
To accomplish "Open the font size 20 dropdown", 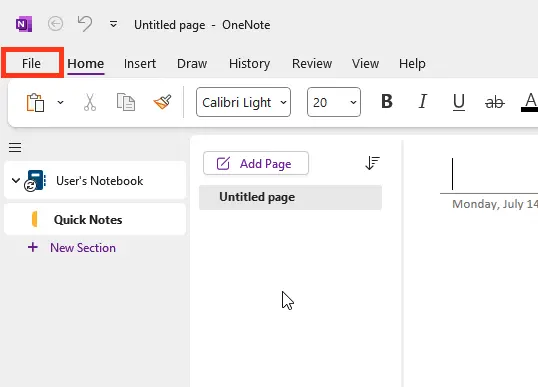I will 334,102.
